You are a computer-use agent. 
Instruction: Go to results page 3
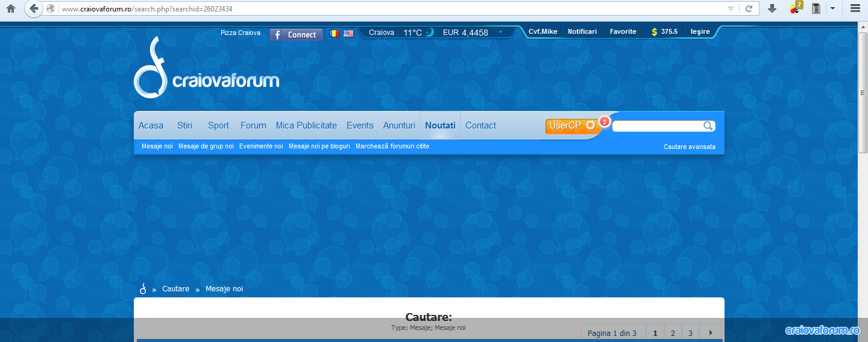click(x=690, y=333)
